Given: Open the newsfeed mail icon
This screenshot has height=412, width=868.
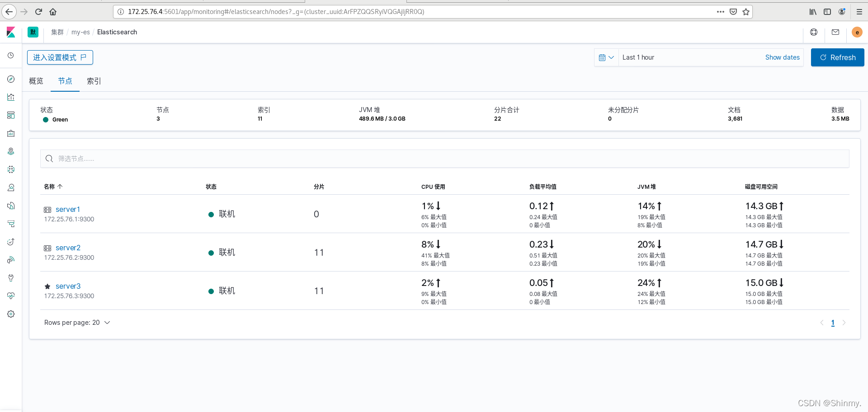Looking at the screenshot, I should pyautogui.click(x=835, y=32).
